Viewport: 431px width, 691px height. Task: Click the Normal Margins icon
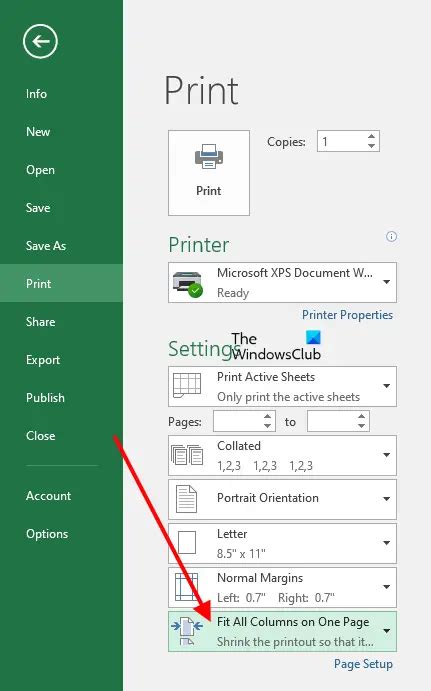click(186, 587)
